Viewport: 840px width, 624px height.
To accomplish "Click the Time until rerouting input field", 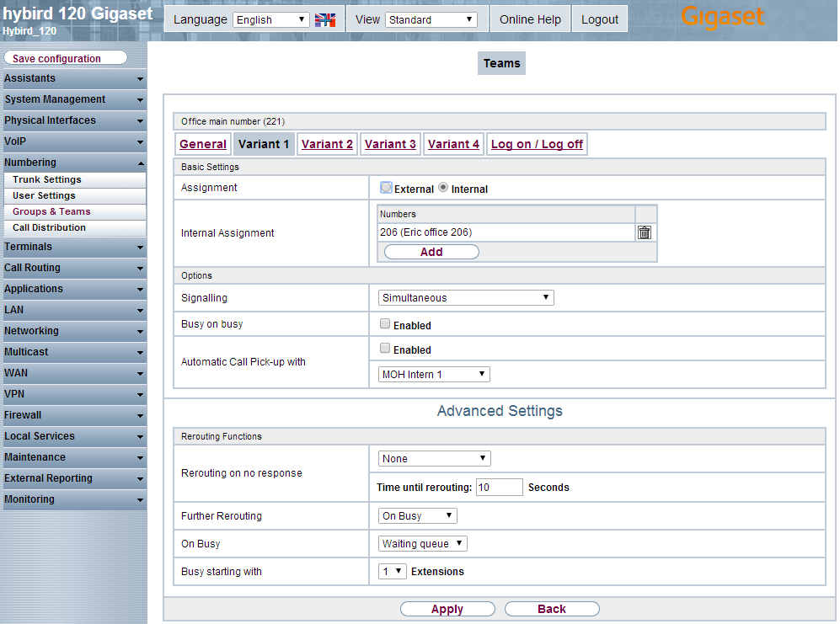I will click(x=500, y=487).
